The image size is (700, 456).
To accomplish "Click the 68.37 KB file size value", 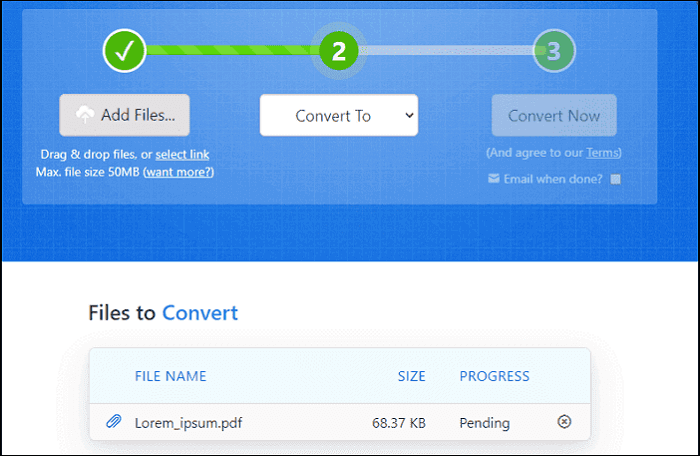I will 397,423.
